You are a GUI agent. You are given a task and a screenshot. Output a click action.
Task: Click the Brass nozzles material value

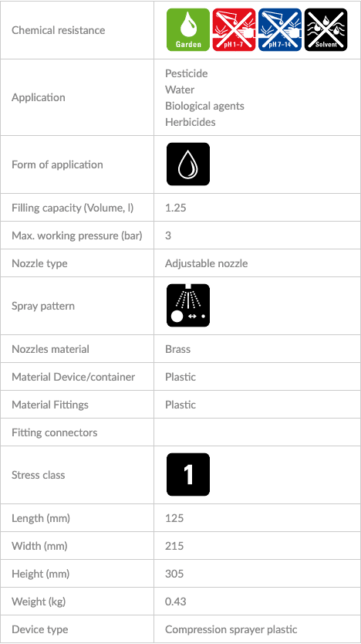click(x=177, y=349)
